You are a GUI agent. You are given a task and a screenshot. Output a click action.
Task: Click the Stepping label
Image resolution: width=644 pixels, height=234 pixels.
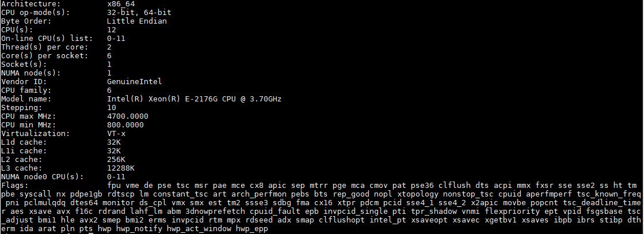point(21,108)
